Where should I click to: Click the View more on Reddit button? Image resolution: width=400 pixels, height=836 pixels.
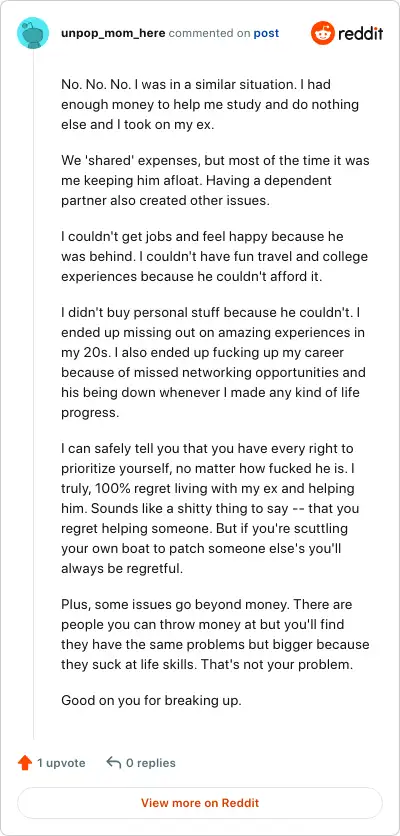tap(200, 803)
